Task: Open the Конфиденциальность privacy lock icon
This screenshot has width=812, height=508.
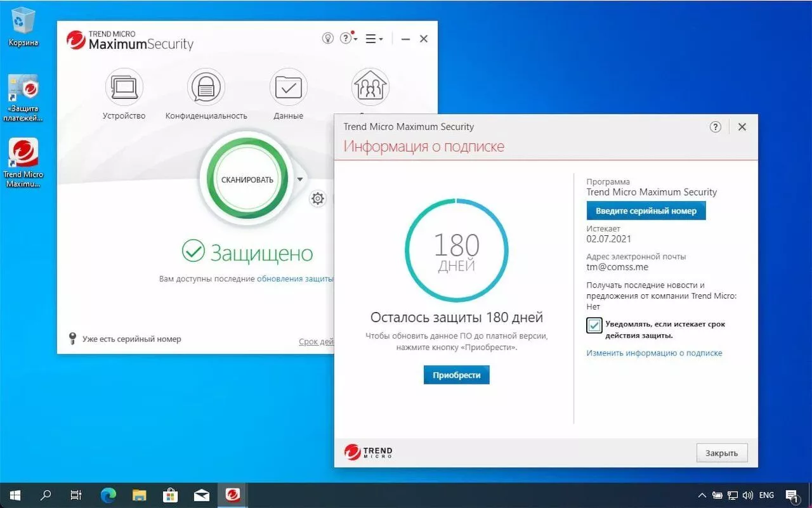Action: [x=206, y=87]
